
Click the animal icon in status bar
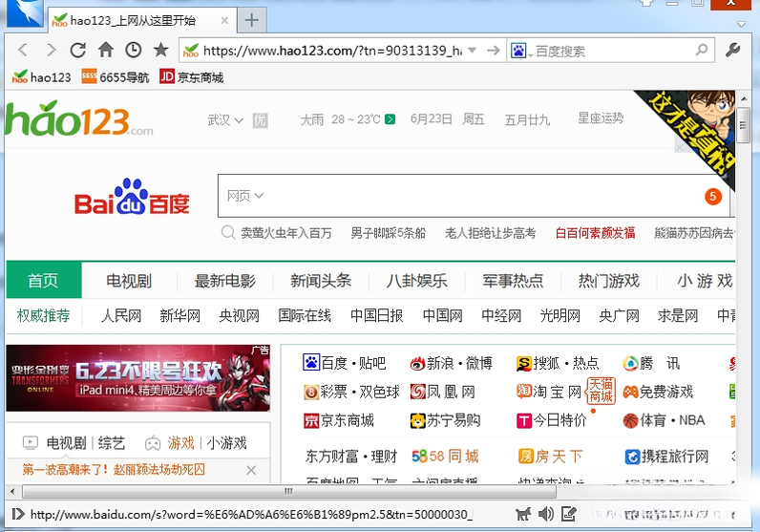tap(523, 514)
